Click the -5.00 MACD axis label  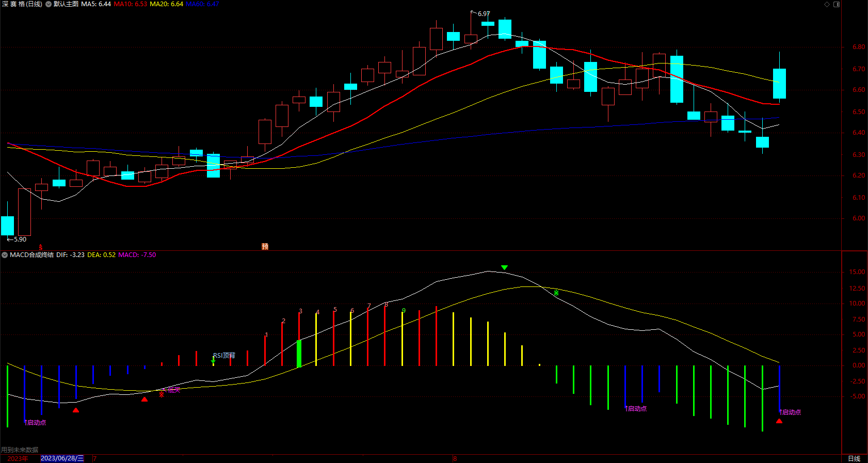pos(858,396)
